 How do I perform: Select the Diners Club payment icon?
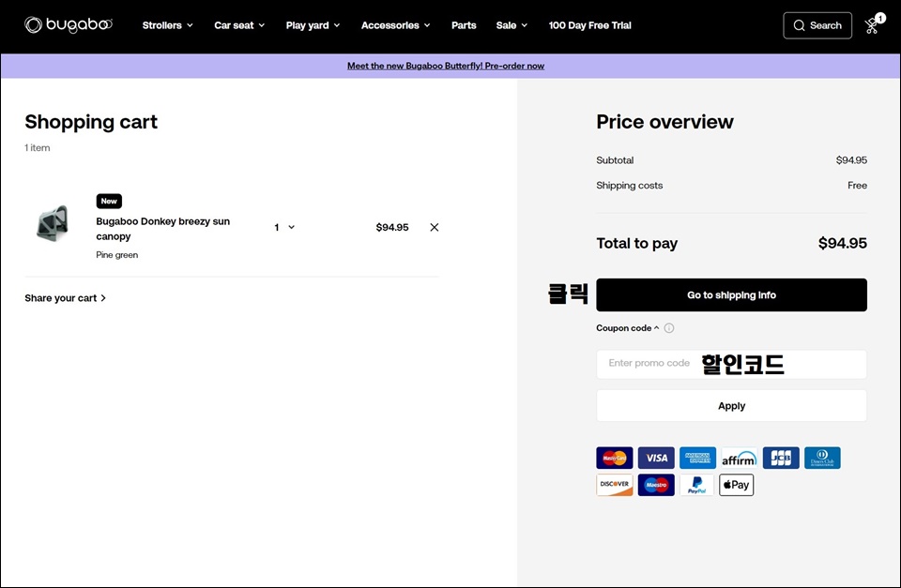pyautogui.click(x=822, y=458)
